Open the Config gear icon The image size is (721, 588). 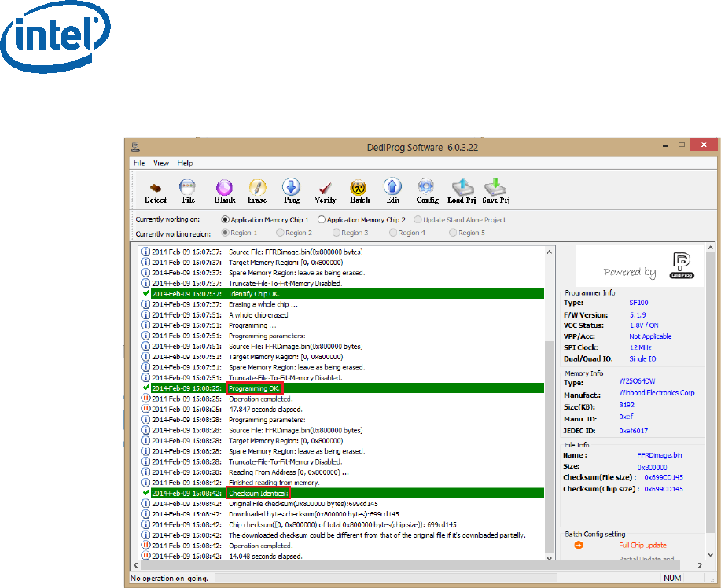pos(427,192)
